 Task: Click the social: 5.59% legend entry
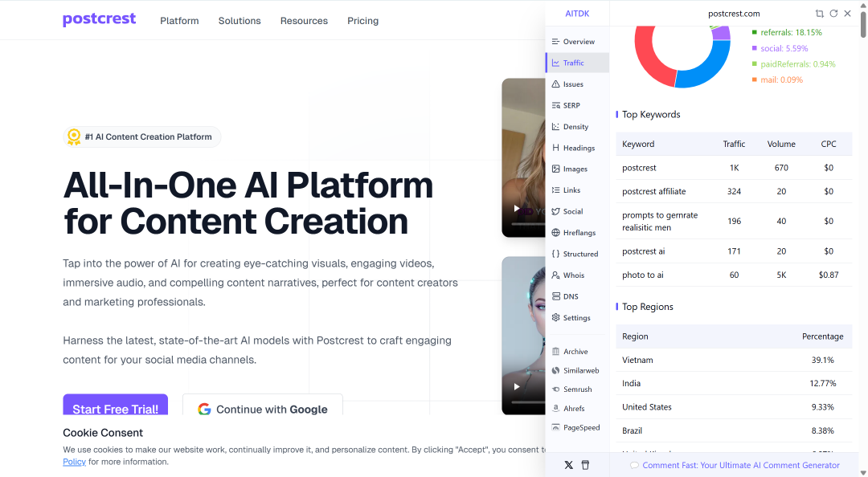[x=780, y=48]
